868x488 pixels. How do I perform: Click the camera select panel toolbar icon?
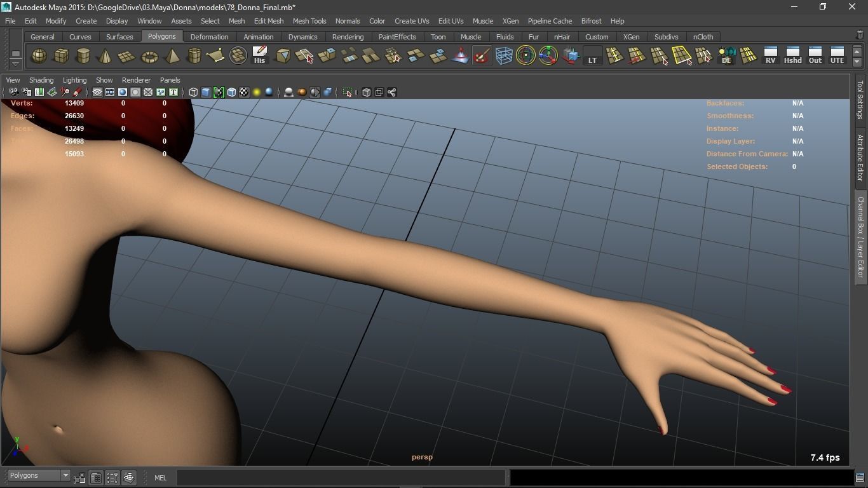point(13,92)
